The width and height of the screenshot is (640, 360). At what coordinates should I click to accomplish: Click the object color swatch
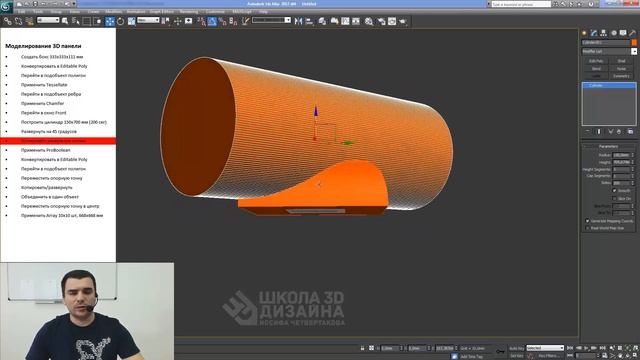[x=634, y=42]
